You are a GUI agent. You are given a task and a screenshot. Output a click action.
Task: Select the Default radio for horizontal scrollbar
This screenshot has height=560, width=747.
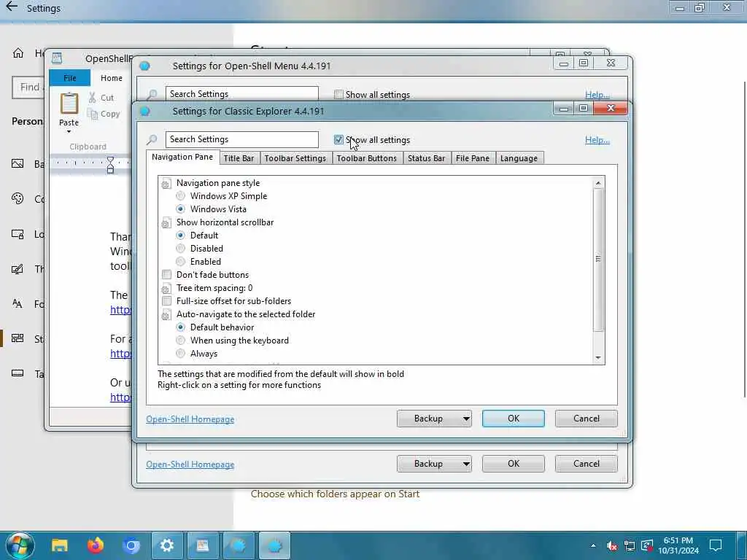(181, 236)
